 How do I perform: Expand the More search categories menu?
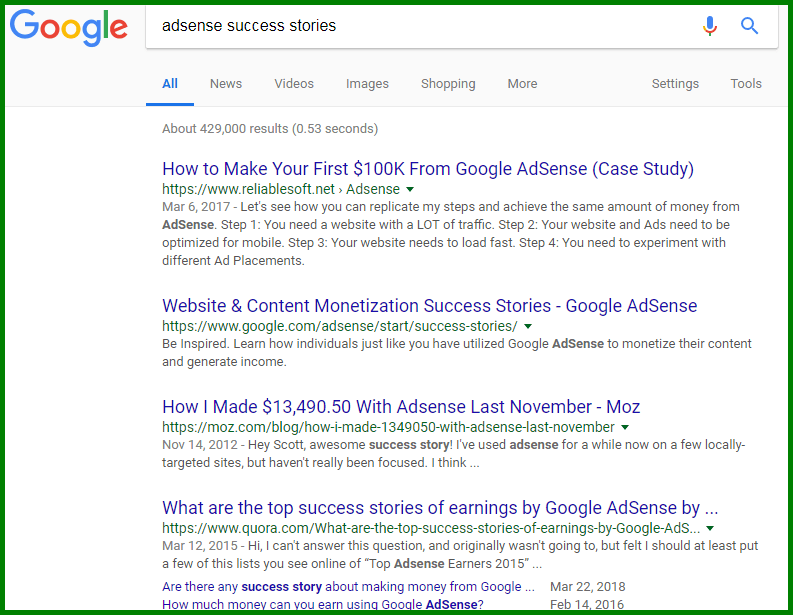[522, 83]
